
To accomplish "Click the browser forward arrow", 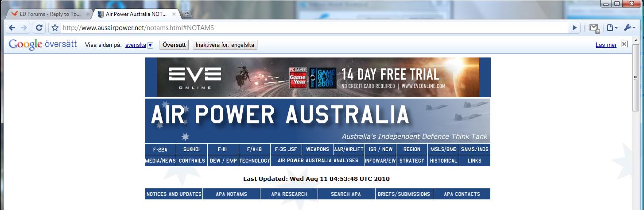I will (23, 28).
